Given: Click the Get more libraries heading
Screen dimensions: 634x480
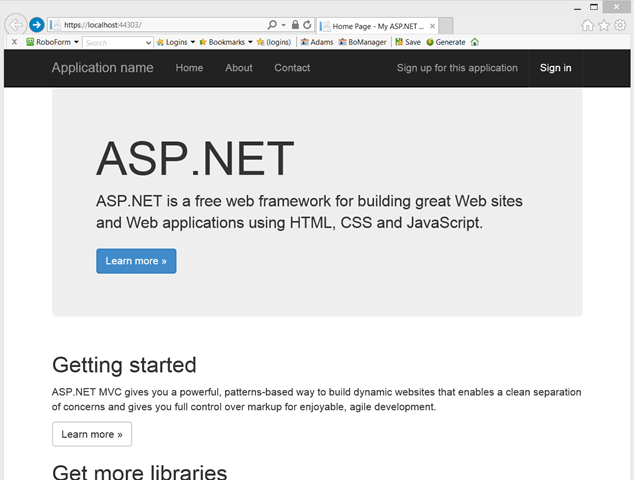Looking at the screenshot, I should coord(139,472).
